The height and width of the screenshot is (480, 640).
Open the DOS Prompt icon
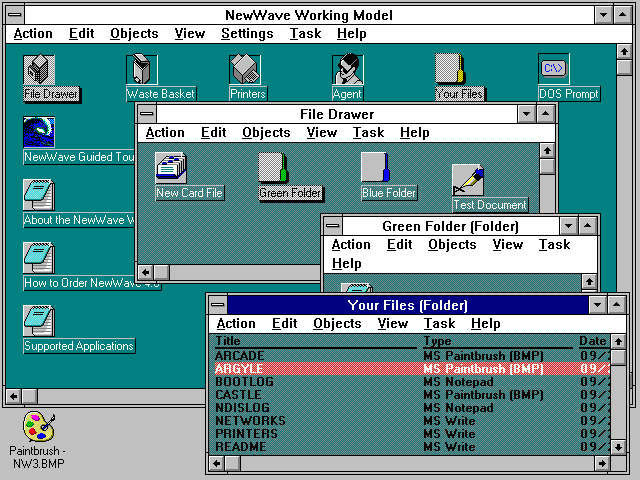(x=553, y=69)
